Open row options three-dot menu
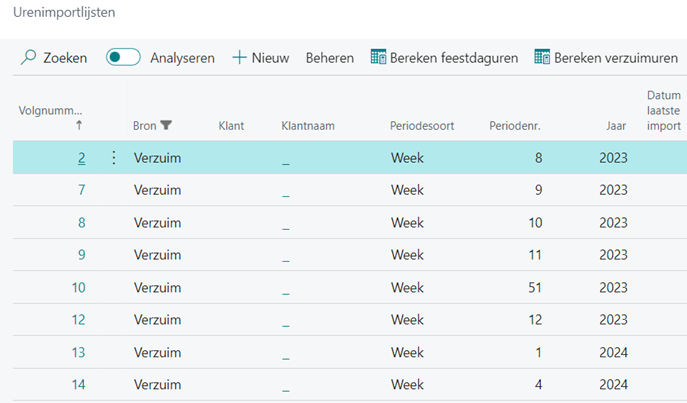Screen dimensions: 687x403 coord(113,158)
